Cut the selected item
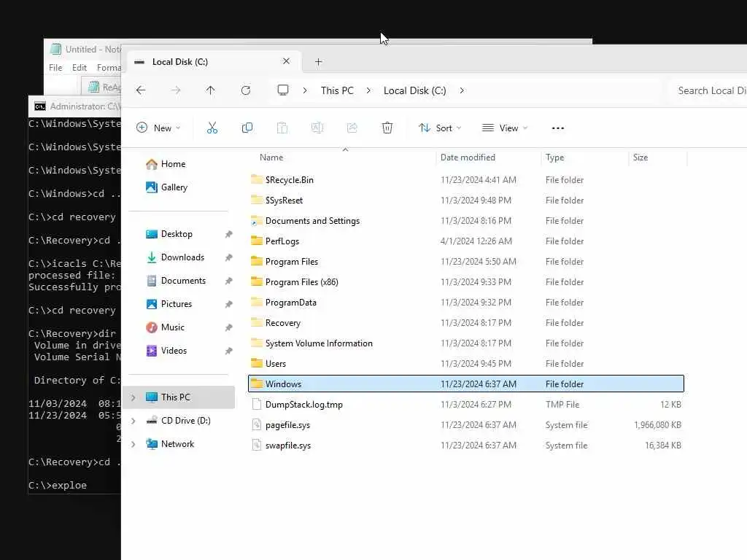The height and width of the screenshot is (560, 747). [212, 128]
